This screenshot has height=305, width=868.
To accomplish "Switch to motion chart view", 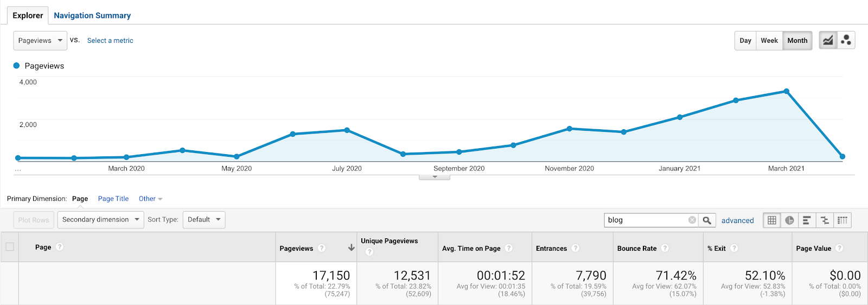I will coord(846,41).
